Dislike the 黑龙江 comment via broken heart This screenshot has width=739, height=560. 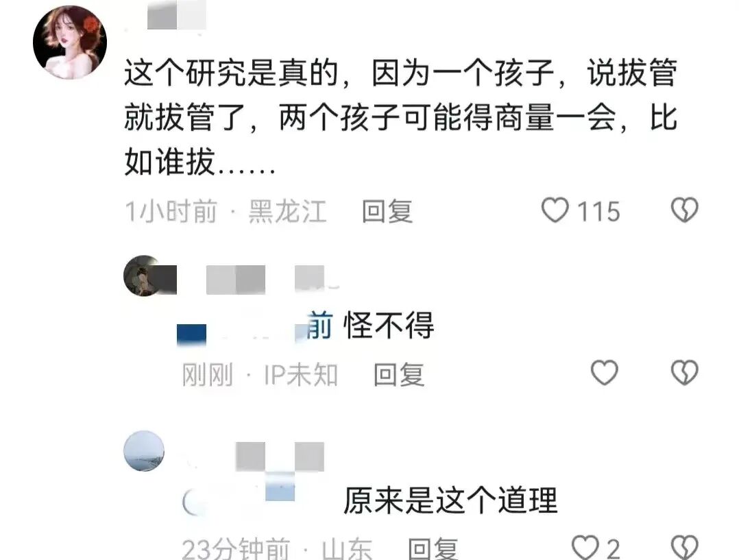click(684, 210)
